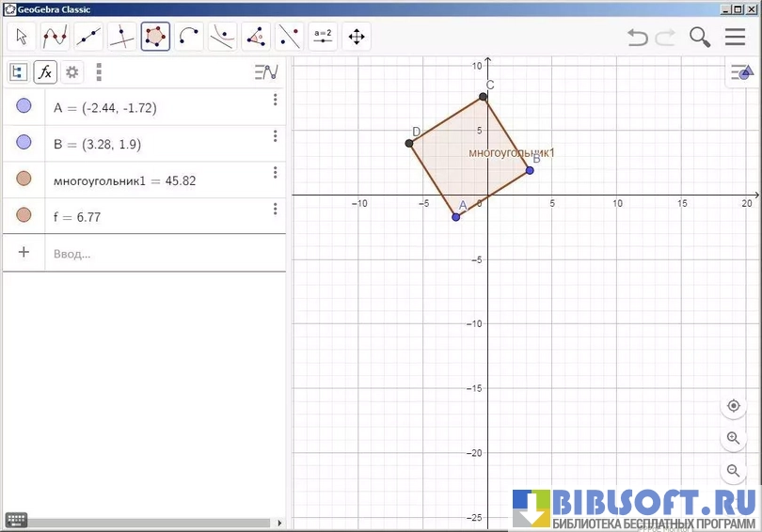Screen dimensions: 762x532
Task: Open the search magnifier
Action: coord(699,37)
